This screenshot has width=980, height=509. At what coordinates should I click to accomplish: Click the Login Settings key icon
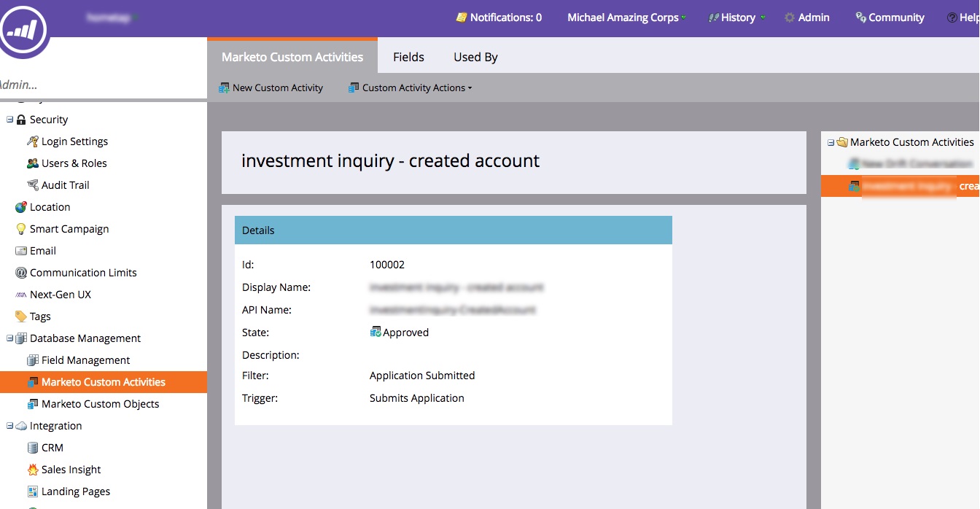click(x=33, y=141)
